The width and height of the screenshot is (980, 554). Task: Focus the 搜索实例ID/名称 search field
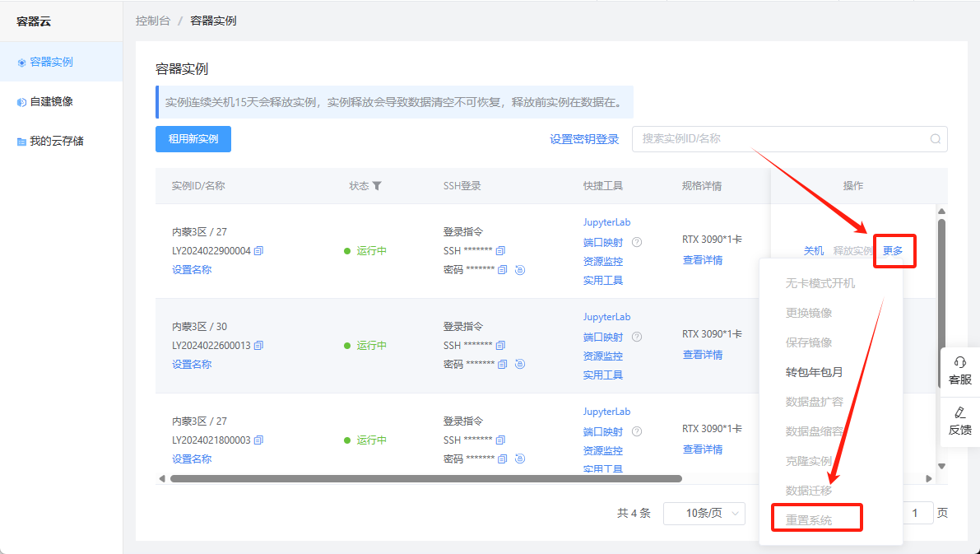click(x=789, y=139)
